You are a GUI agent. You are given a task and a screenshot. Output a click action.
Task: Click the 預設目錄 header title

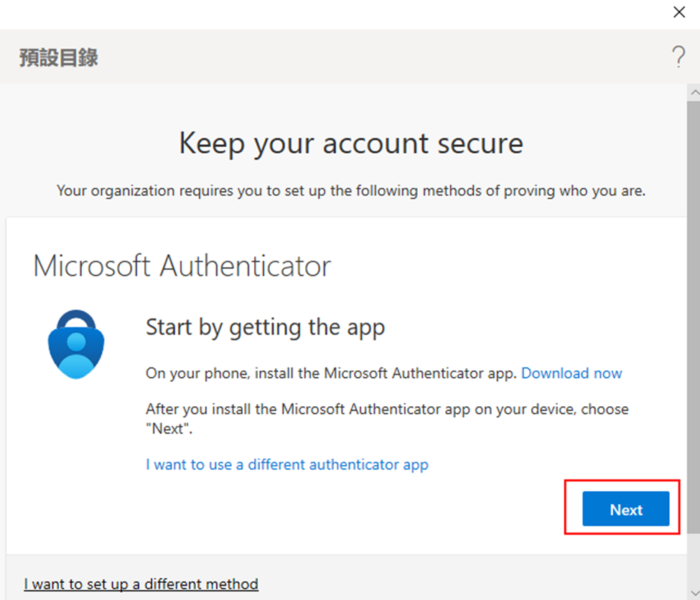tap(58, 57)
